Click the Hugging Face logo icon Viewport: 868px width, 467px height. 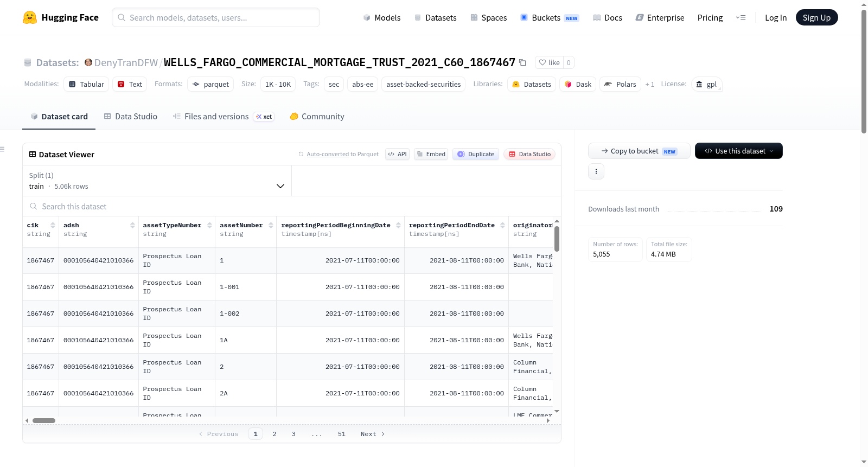point(30,17)
